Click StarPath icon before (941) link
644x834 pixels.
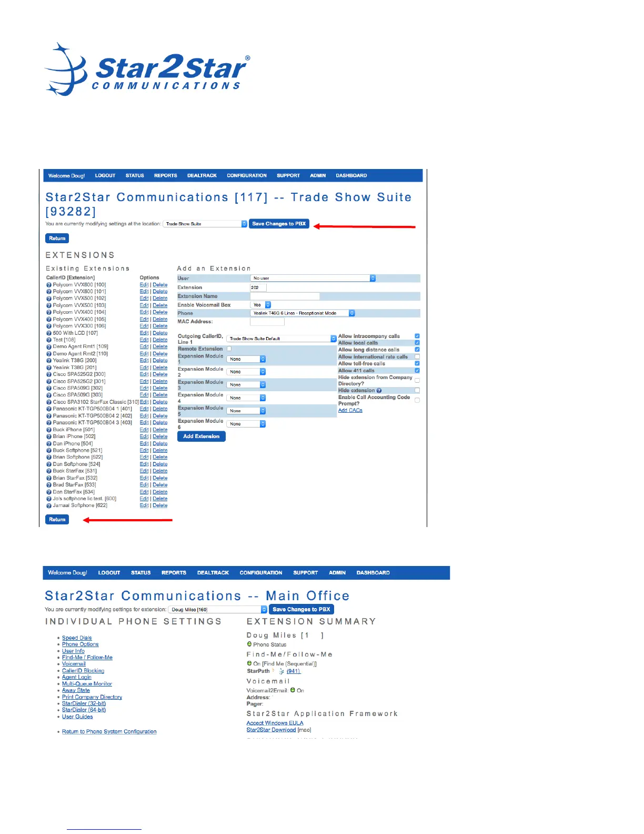pos(281,671)
